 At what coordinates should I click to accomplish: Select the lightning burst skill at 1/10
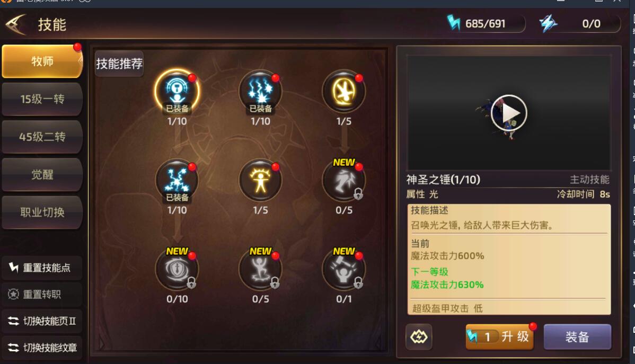tap(260, 92)
